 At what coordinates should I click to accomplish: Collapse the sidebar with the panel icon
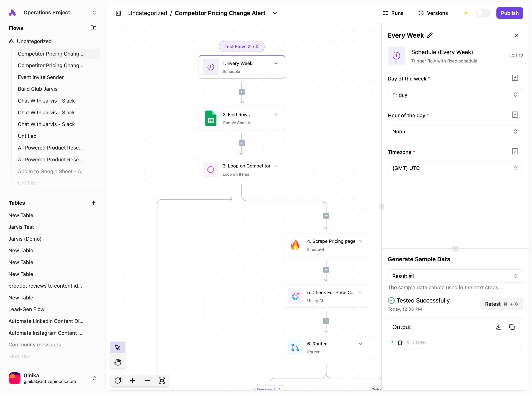(118, 13)
